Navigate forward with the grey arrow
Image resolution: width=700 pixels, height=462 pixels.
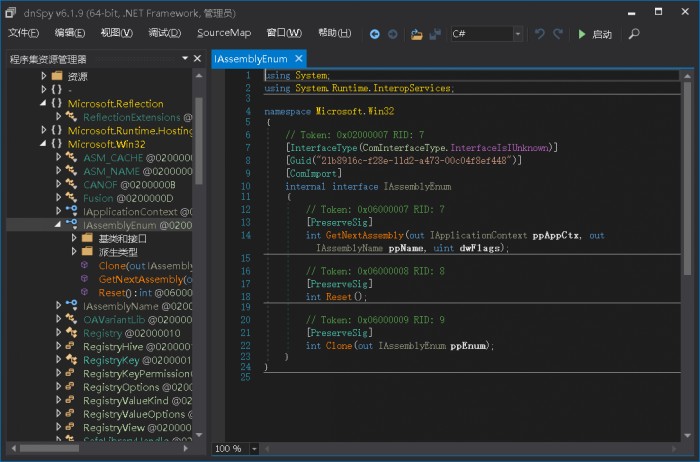tap(392, 34)
